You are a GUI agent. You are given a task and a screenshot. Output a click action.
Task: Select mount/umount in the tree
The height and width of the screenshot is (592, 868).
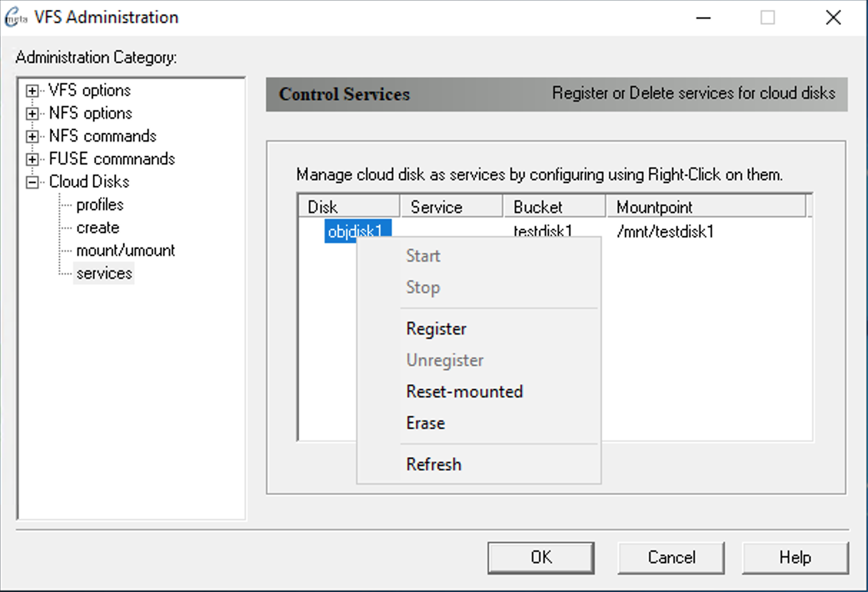(125, 251)
